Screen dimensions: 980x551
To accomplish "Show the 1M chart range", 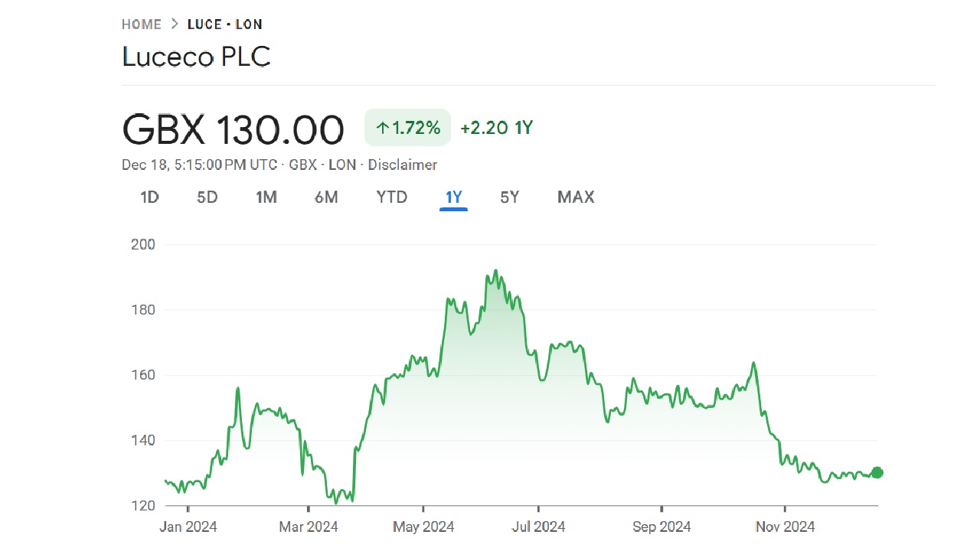I will 266,197.
